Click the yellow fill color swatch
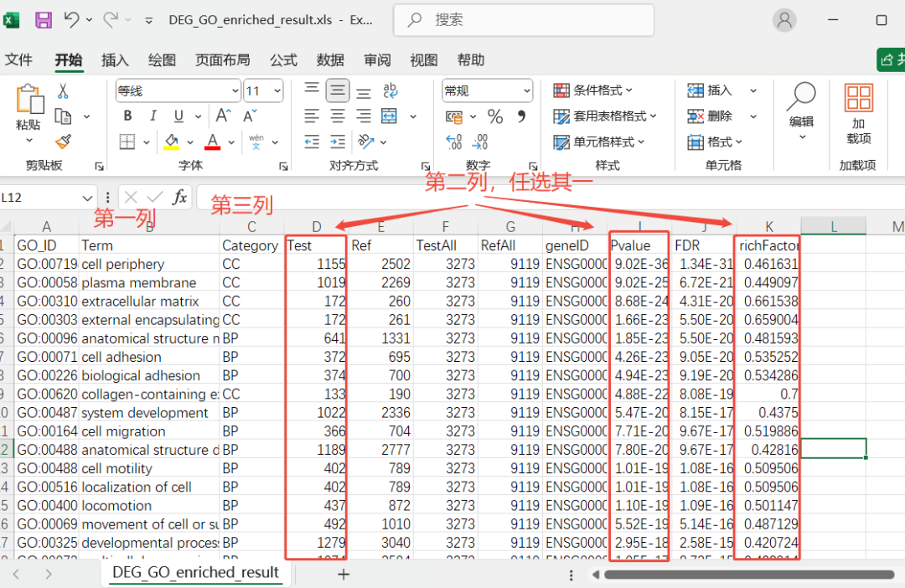 [172, 142]
